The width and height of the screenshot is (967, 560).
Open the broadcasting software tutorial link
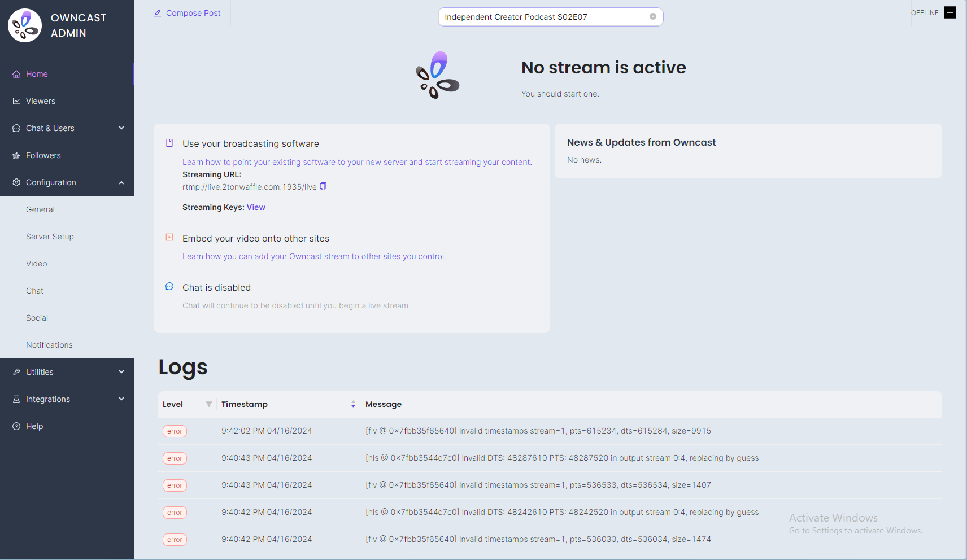[356, 162]
